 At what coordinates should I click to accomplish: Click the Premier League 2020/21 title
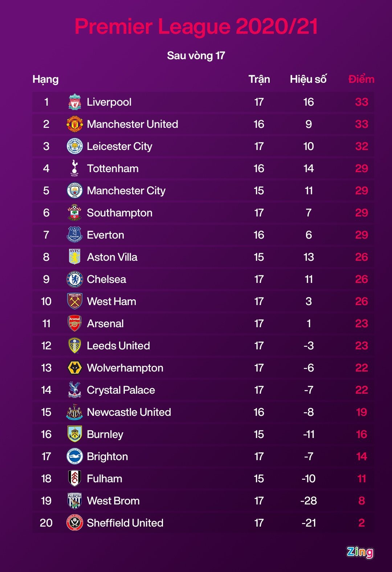coord(196,27)
